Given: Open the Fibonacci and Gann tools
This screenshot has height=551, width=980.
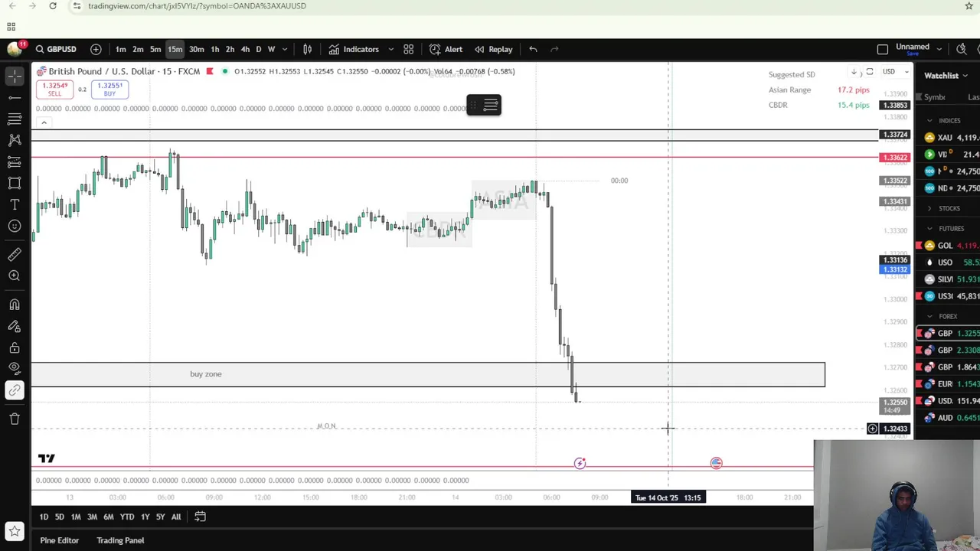Looking at the screenshot, I should coord(15,119).
